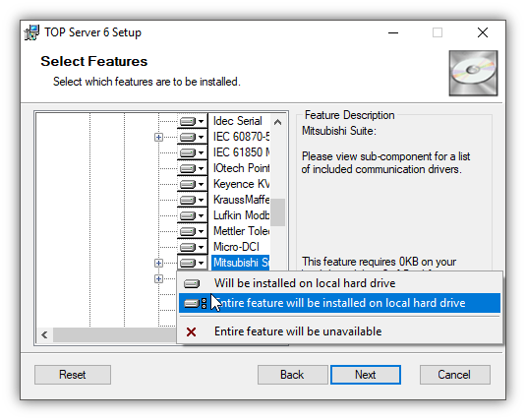Choose 'Entire feature will be unavailable'
This screenshot has width=526, height=420.
coord(339,331)
